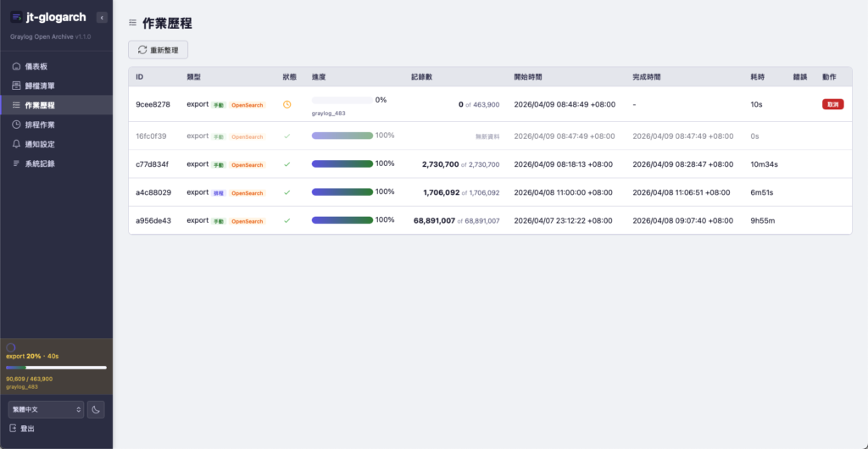Click the green checkmark status of job c77d834f
Image resolution: width=868 pixels, height=449 pixels.
click(x=287, y=164)
